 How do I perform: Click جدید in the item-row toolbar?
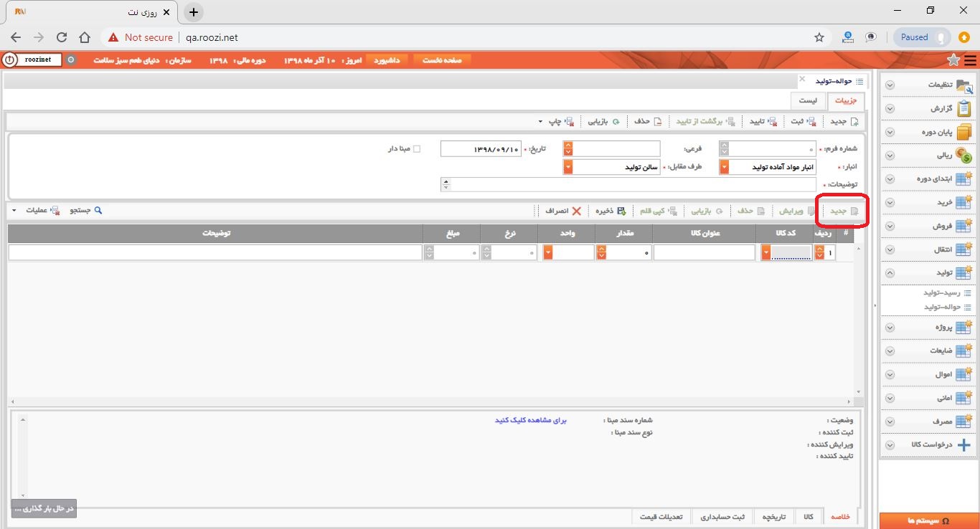point(844,211)
